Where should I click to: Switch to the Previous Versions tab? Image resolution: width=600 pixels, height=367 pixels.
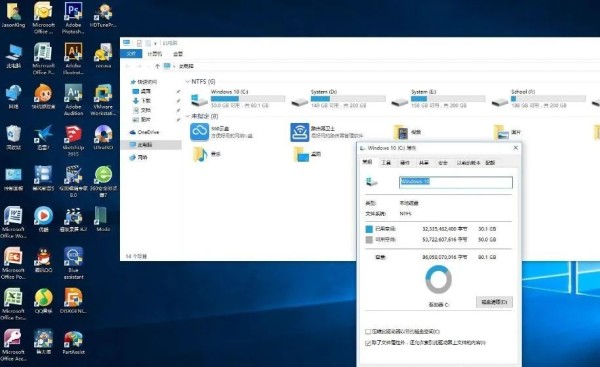tap(468, 163)
